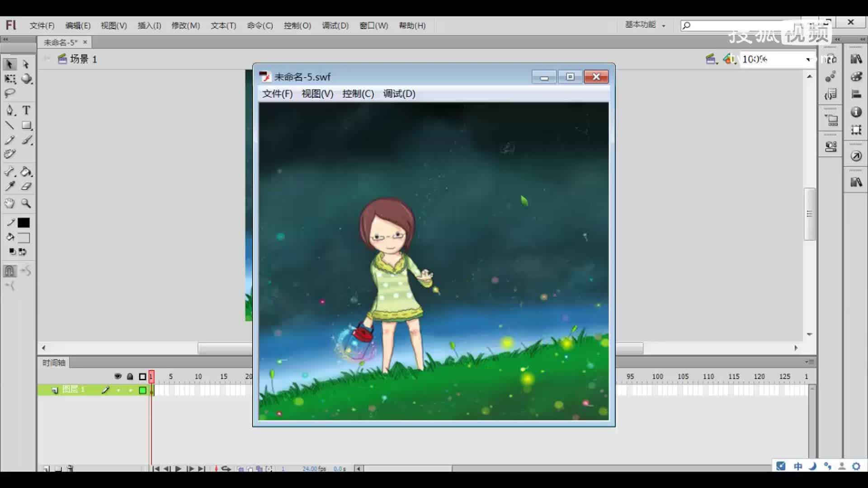Open the Transform panel
This screenshot has width=868, height=488.
click(x=856, y=130)
